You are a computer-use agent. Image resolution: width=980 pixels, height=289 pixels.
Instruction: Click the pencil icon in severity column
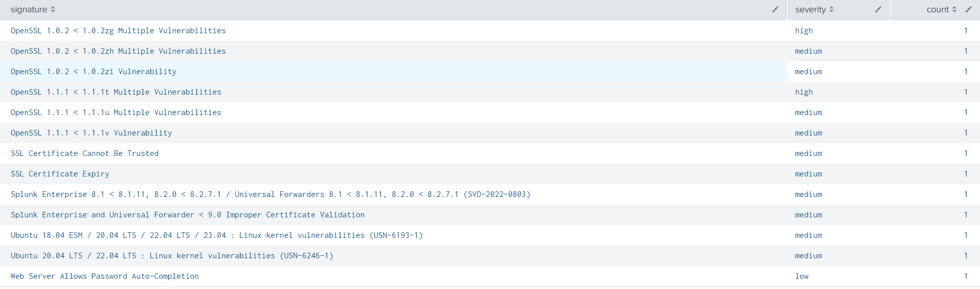(878, 9)
